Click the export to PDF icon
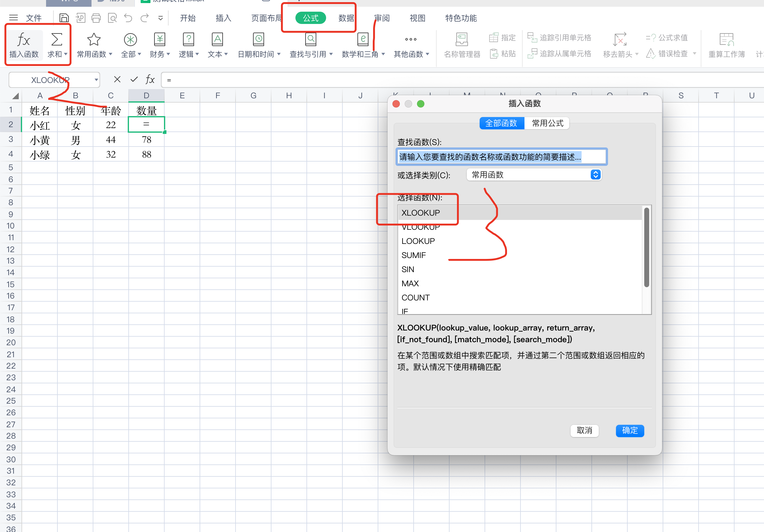764x532 pixels. pos(80,18)
